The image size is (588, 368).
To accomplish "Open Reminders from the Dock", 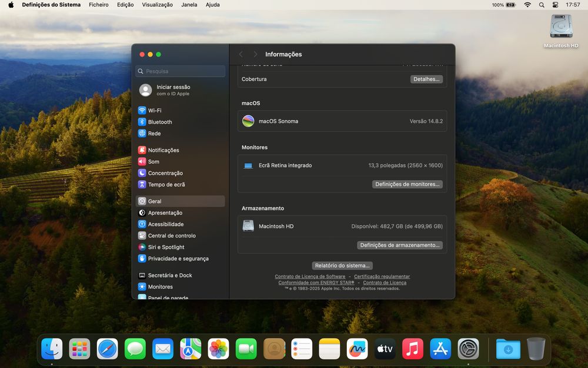I will tap(302, 349).
